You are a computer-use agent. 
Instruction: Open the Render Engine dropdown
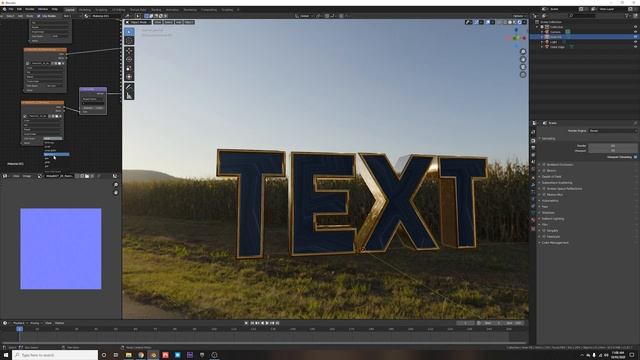pyautogui.click(x=613, y=131)
